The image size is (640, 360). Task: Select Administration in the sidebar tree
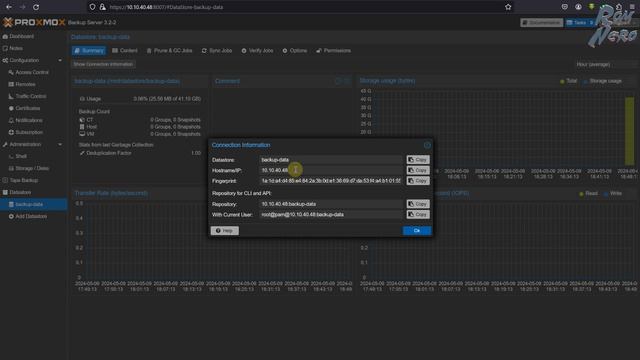(x=25, y=144)
